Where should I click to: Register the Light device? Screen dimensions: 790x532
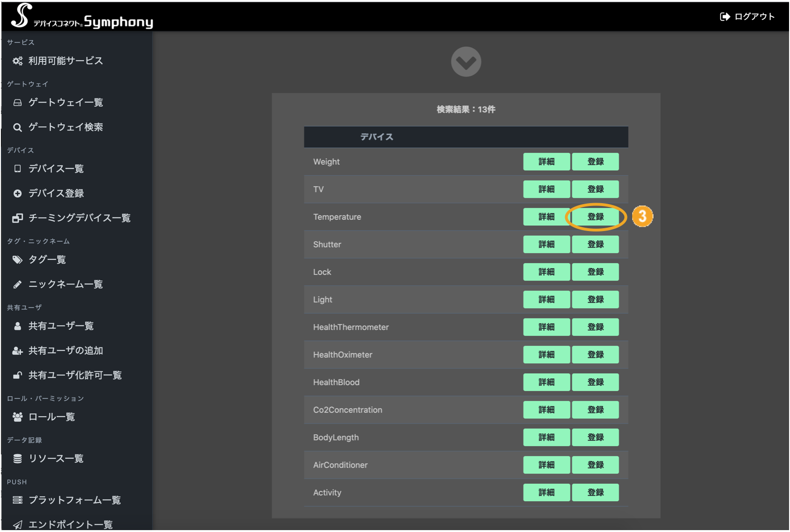pyautogui.click(x=595, y=300)
